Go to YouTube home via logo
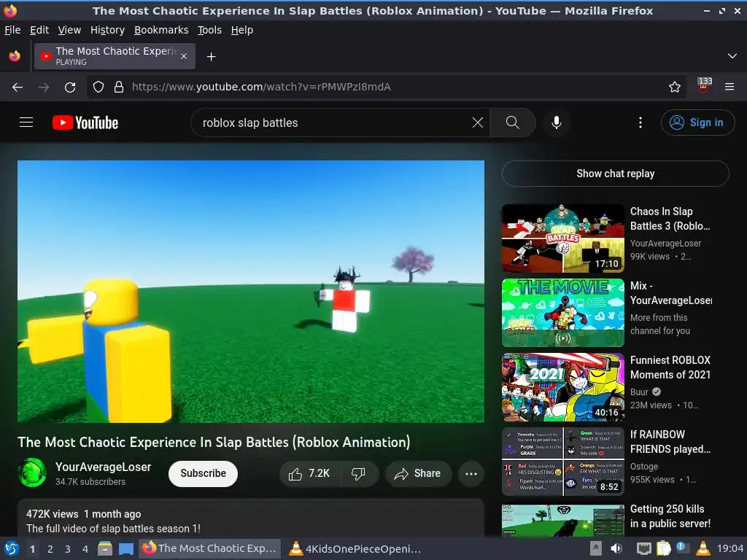 (85, 122)
